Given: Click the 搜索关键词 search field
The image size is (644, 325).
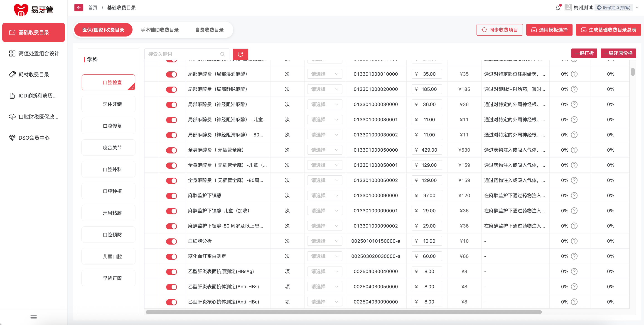Looking at the screenshot, I should pos(187,54).
